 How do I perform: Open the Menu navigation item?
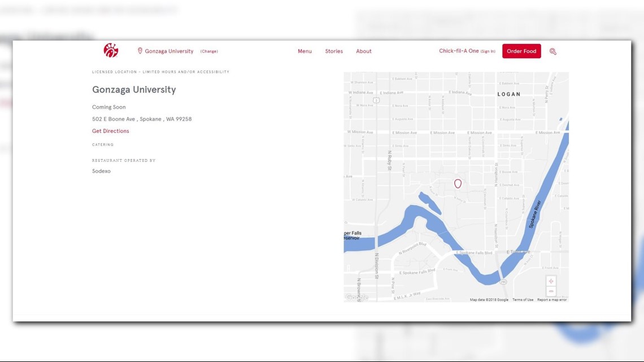click(304, 51)
